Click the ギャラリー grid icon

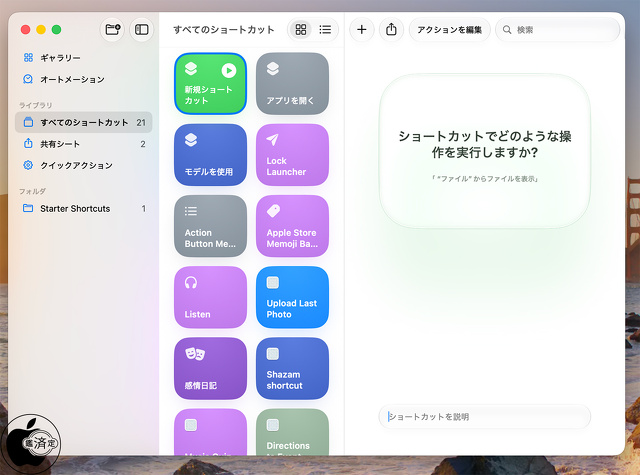pos(28,58)
